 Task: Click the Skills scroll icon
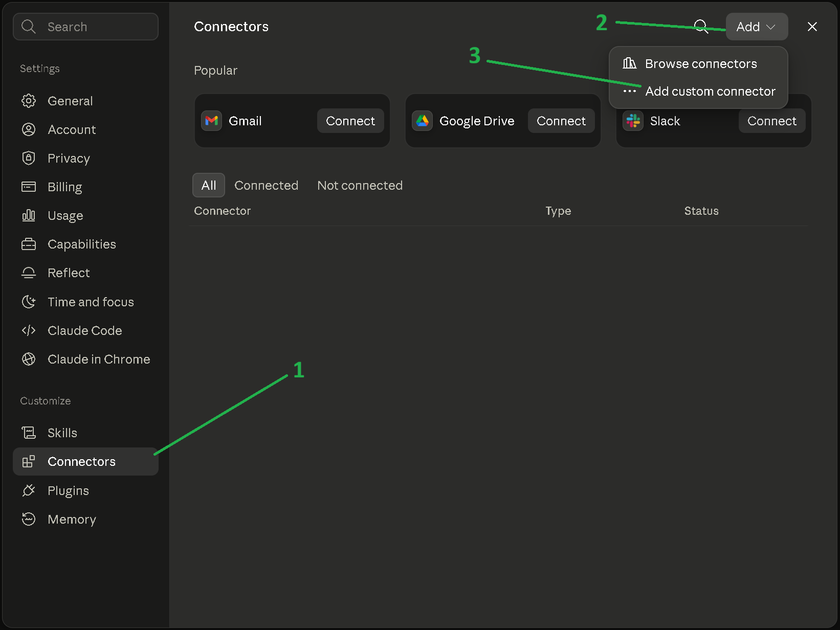(29, 433)
